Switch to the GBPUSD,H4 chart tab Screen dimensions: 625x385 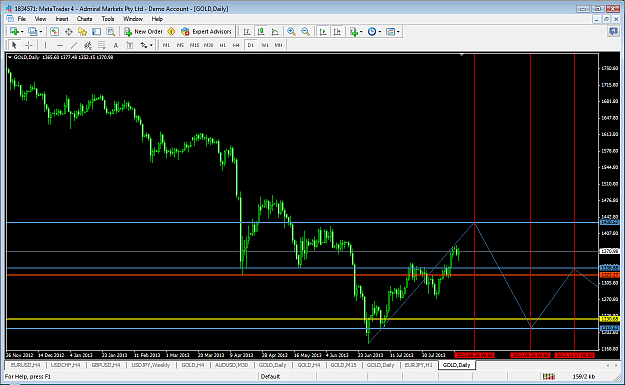[x=106, y=365]
